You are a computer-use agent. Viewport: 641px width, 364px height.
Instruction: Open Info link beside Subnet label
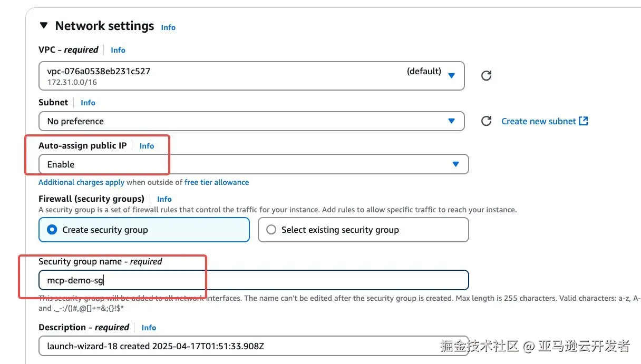pos(88,103)
